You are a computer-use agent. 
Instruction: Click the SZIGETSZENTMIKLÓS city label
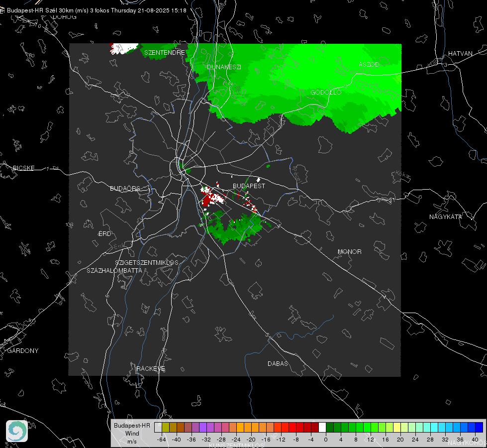[x=147, y=263]
